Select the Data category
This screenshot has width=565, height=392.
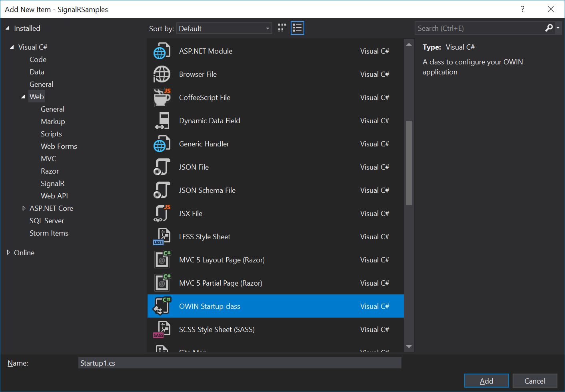pyautogui.click(x=37, y=72)
